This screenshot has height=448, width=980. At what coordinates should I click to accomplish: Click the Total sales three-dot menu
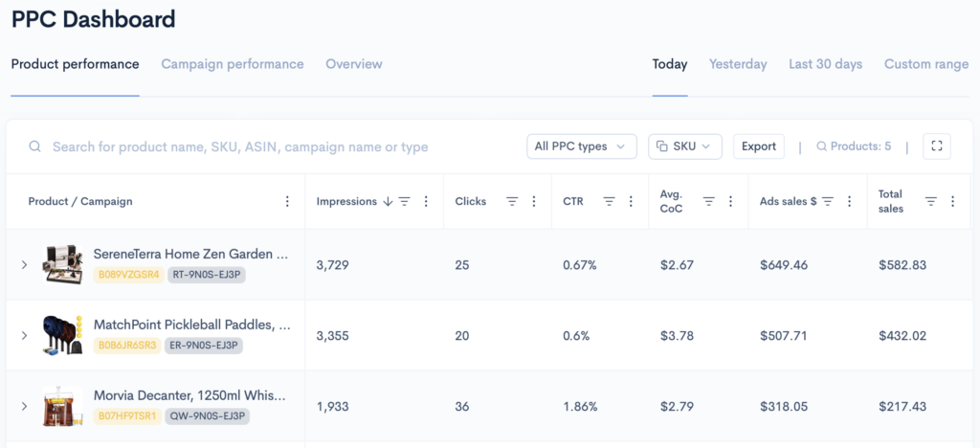tap(952, 201)
